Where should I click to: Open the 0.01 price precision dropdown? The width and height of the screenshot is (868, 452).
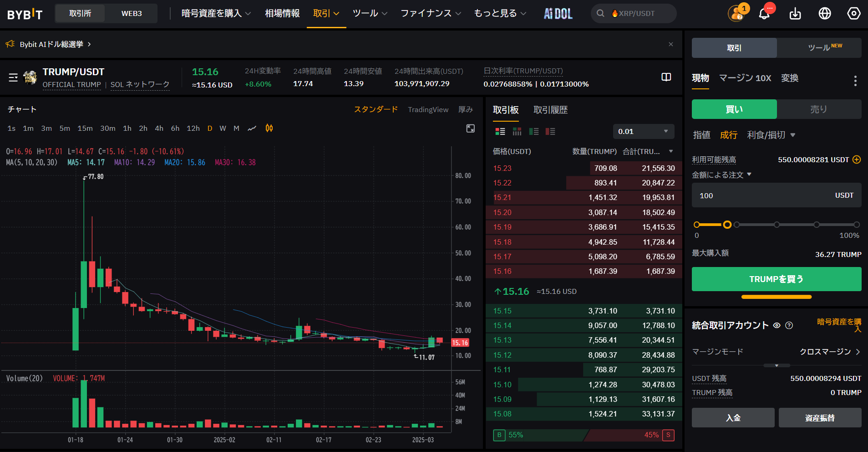tap(644, 132)
